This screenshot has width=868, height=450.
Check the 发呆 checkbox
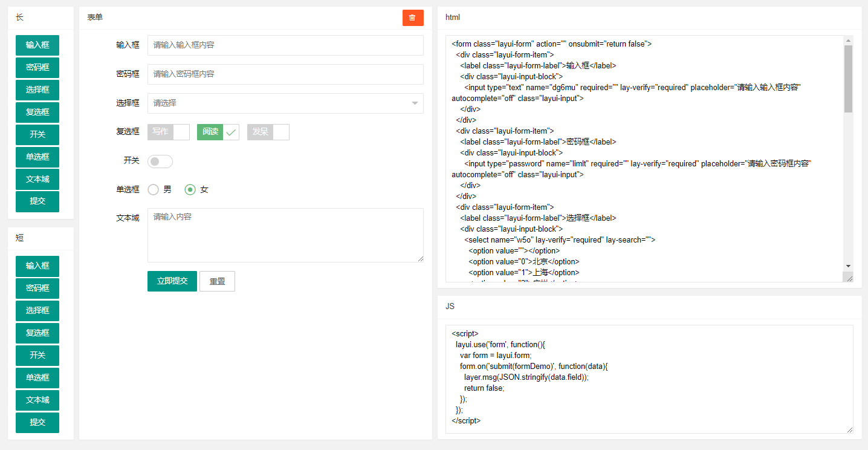coord(268,132)
